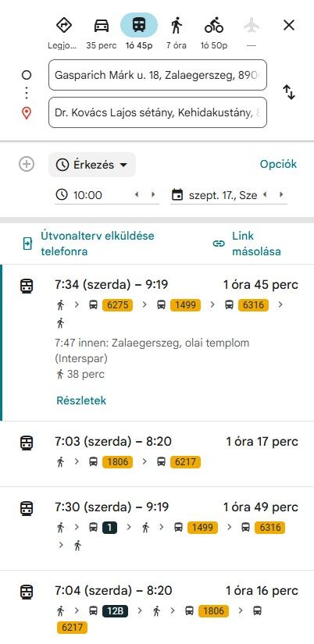This screenshot has height=644, width=314.
Task: Select the 7:03 – 8:20 route option
Action: coord(158,454)
